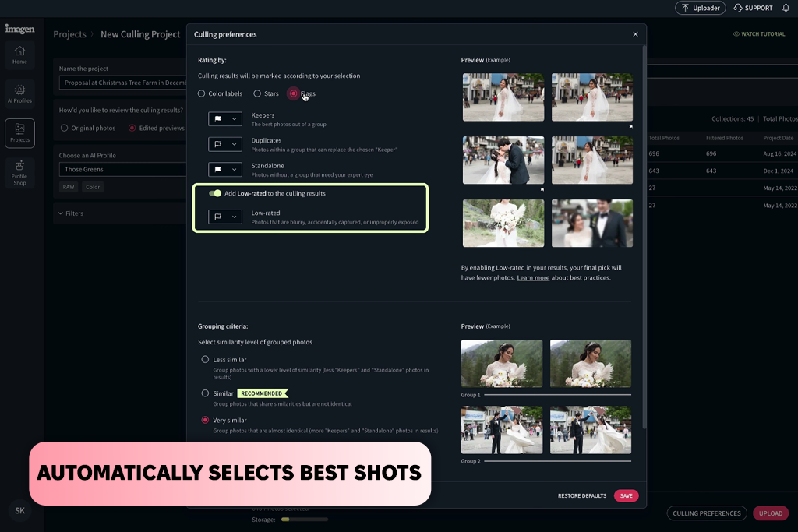798x532 pixels.
Task: Click the Color tag
Action: [x=93, y=187]
